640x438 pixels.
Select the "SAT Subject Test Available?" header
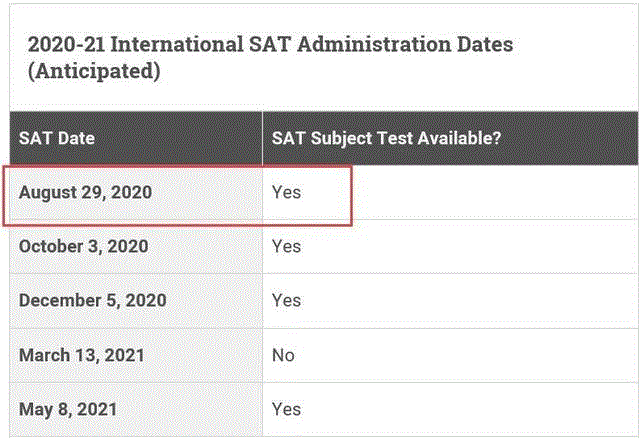click(386, 138)
